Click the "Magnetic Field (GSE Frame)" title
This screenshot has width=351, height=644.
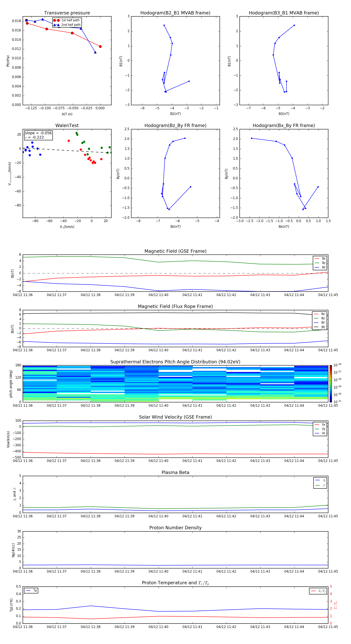click(x=175, y=251)
